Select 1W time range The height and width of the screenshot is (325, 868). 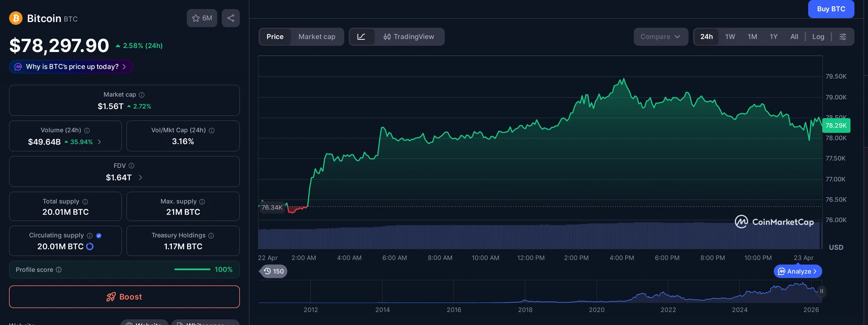tap(730, 37)
